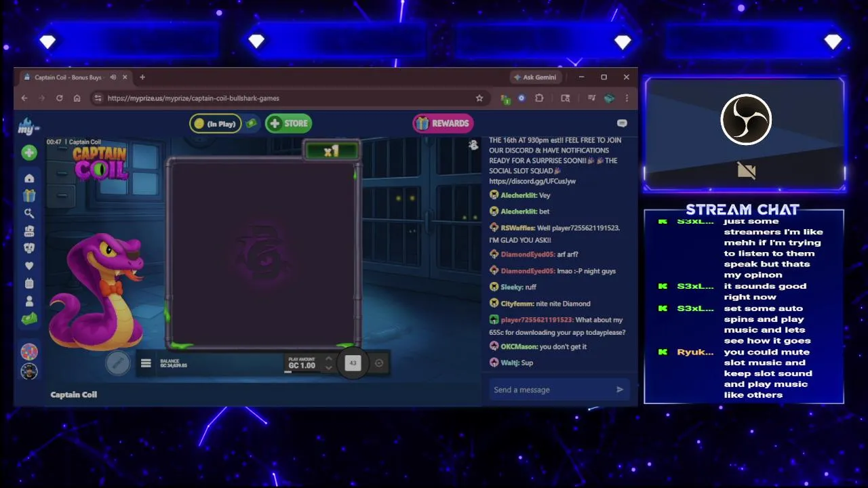The width and height of the screenshot is (868, 488).
Task: Click the my logo in the corner
Action: click(x=28, y=125)
